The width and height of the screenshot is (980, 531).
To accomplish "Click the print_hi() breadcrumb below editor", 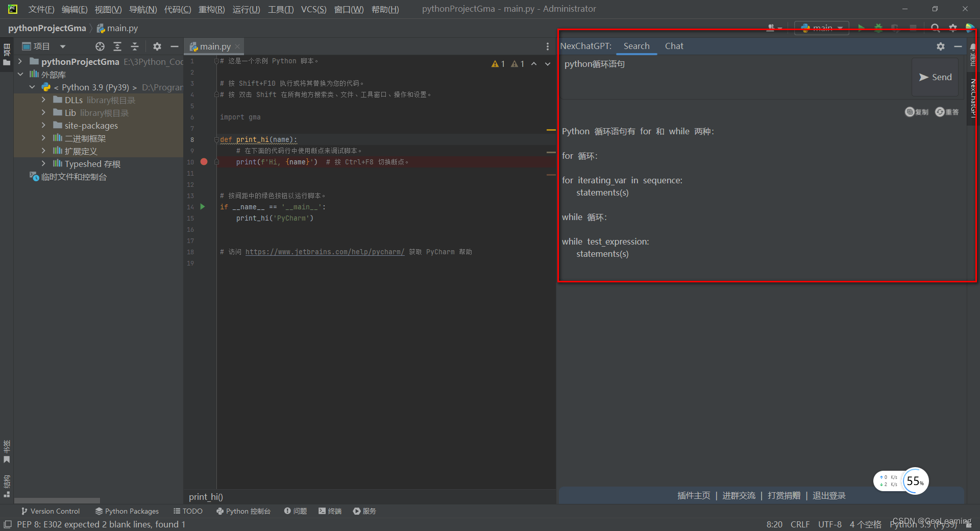I will tap(206, 497).
